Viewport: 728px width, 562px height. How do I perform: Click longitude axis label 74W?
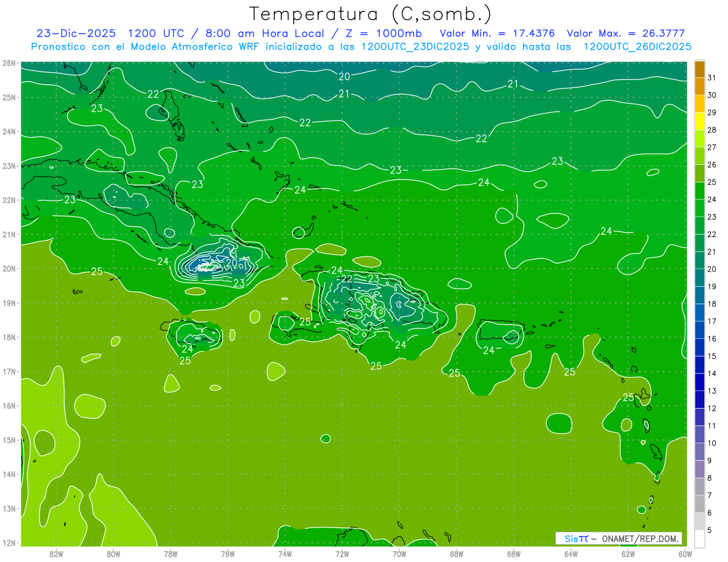click(x=285, y=554)
